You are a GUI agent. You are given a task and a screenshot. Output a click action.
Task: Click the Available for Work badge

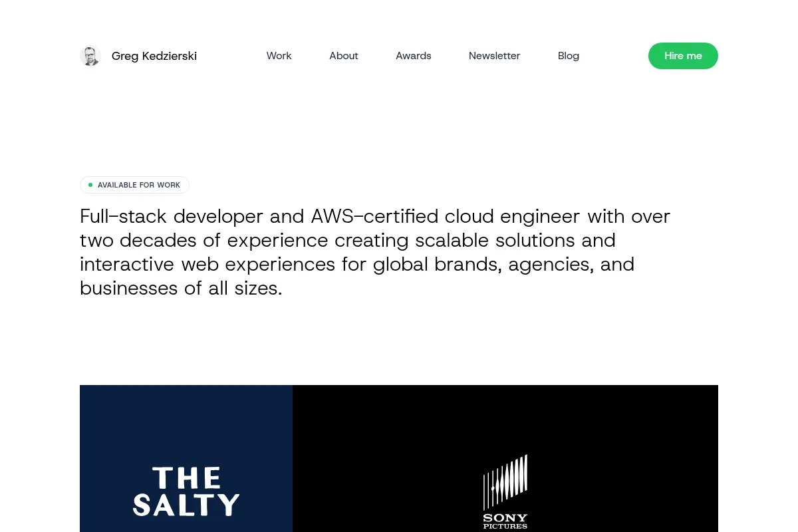point(134,185)
